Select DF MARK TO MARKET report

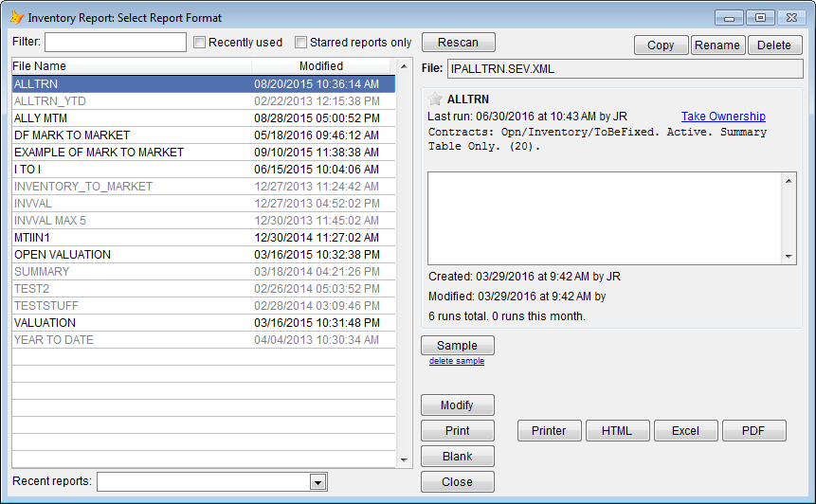(204, 135)
